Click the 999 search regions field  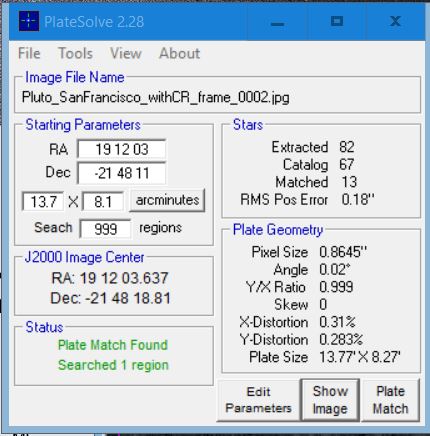tap(105, 229)
